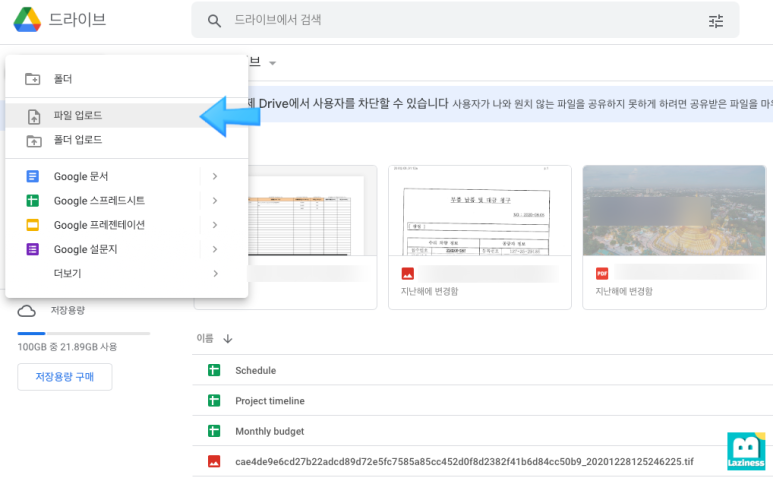The height and width of the screenshot is (478, 773).
Task: Select 파일 업로드 menu entry
Action: point(126,116)
